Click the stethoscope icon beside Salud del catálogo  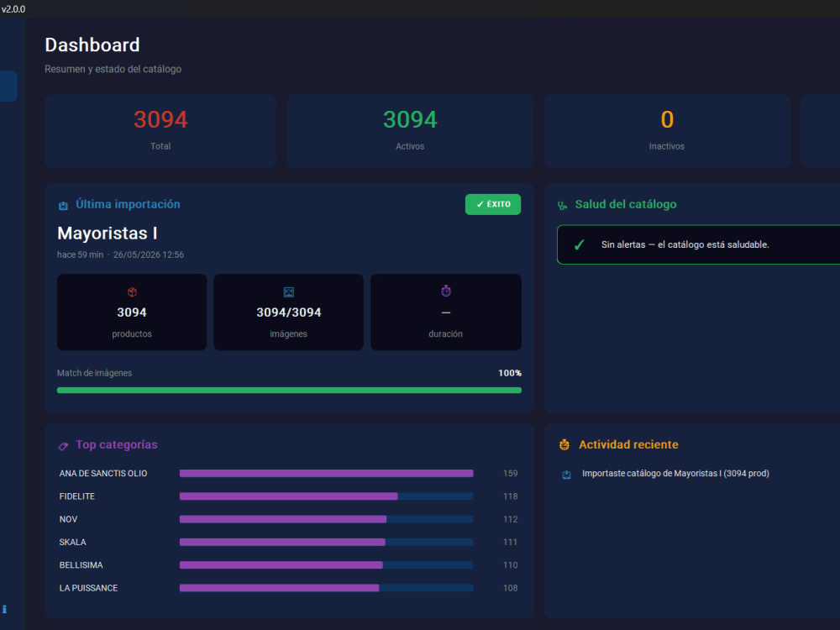pyautogui.click(x=562, y=206)
